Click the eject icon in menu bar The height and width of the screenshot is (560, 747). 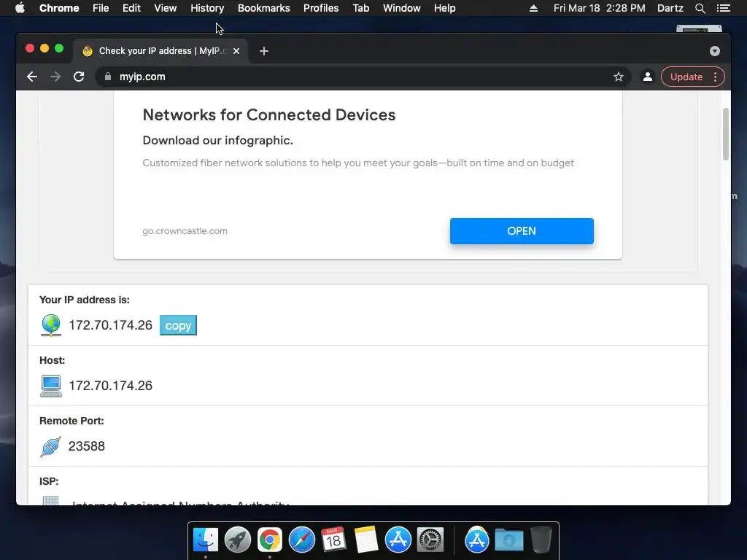[533, 8]
